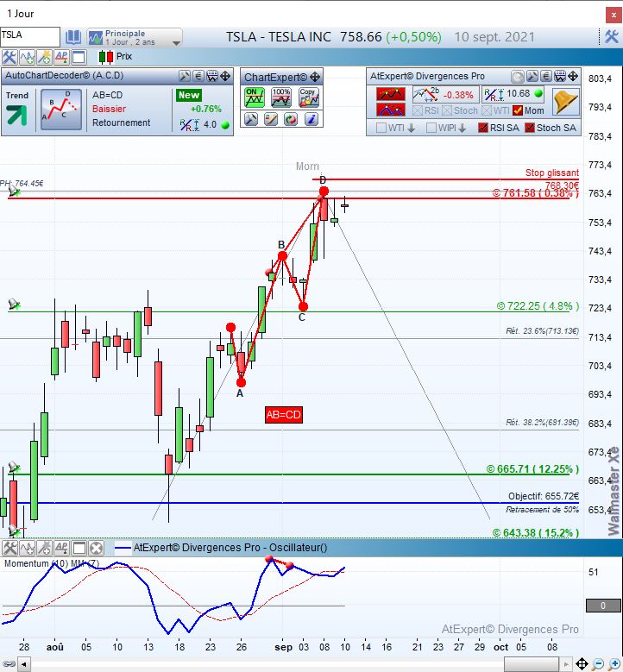The image size is (623, 672).
Task: Click the golden alert bell icon
Action: point(565,102)
